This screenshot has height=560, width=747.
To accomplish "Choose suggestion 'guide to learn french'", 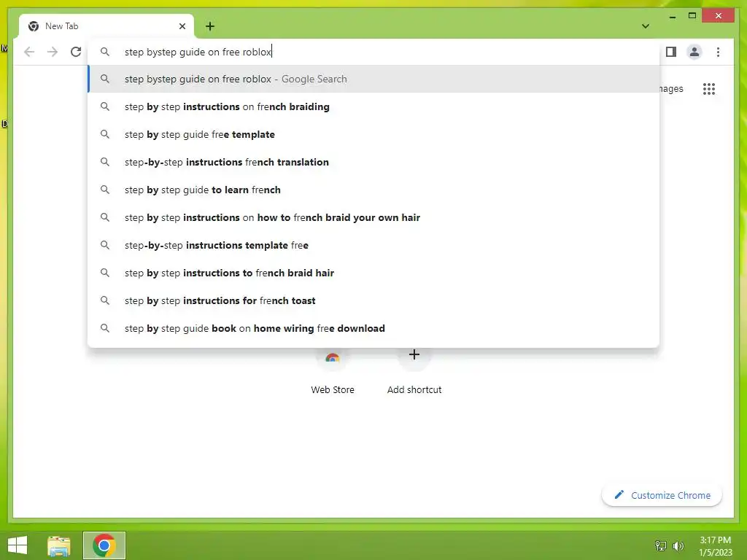I will point(374,190).
